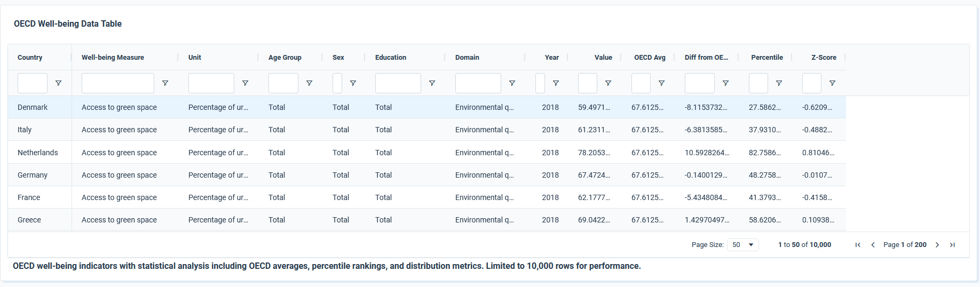
Task: Open the Education column filter icon
Action: (432, 83)
